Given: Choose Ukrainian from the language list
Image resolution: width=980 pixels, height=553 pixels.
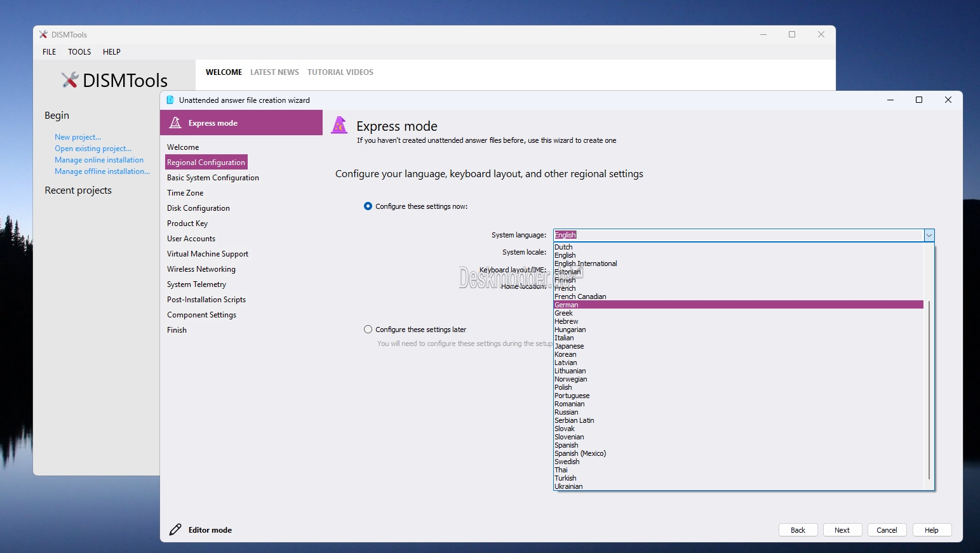Looking at the screenshot, I should tap(739, 486).
